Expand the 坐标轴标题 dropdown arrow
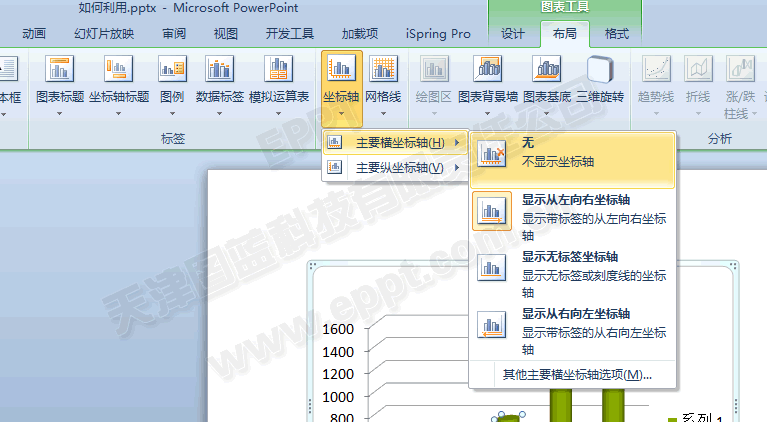This screenshot has height=422, width=767. pyautogui.click(x=118, y=113)
